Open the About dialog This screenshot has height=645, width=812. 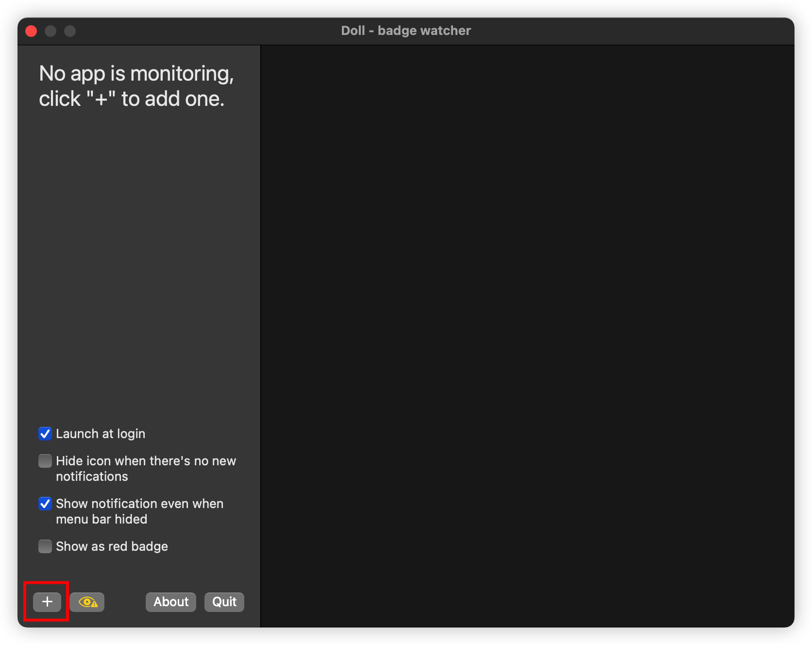(171, 602)
